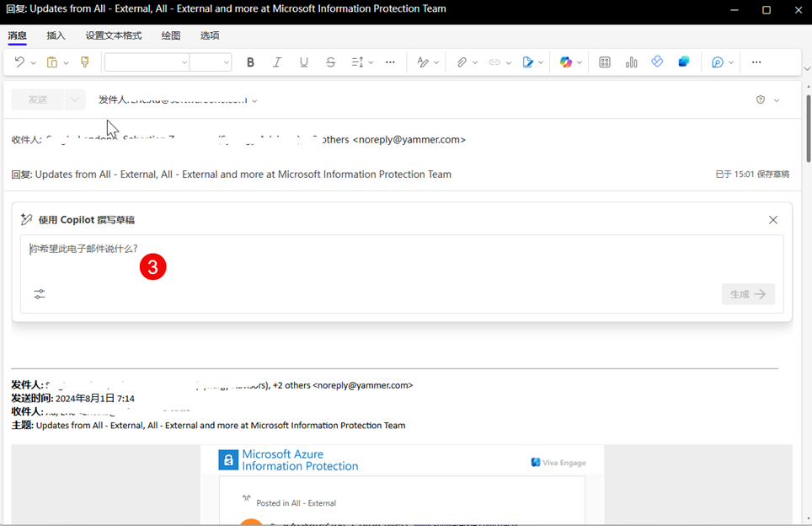The height and width of the screenshot is (526, 812).
Task: Click the scrollbar down arrow
Action: (x=808, y=518)
